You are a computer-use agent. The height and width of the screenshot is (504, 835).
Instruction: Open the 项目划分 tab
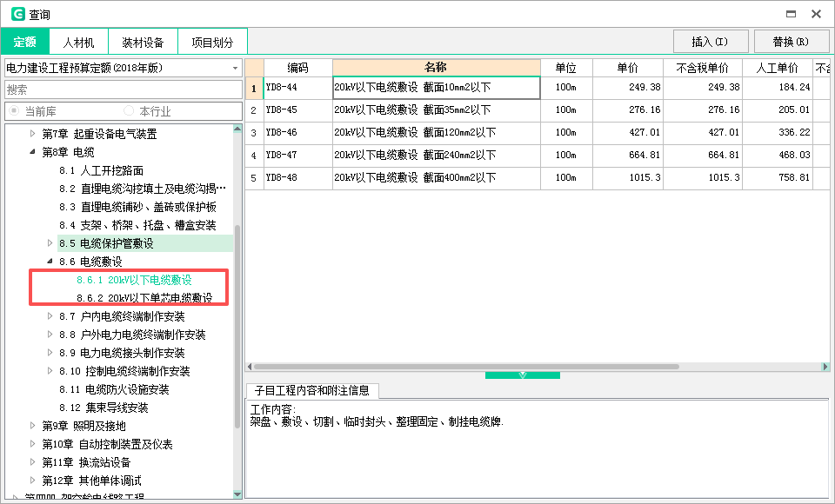211,41
